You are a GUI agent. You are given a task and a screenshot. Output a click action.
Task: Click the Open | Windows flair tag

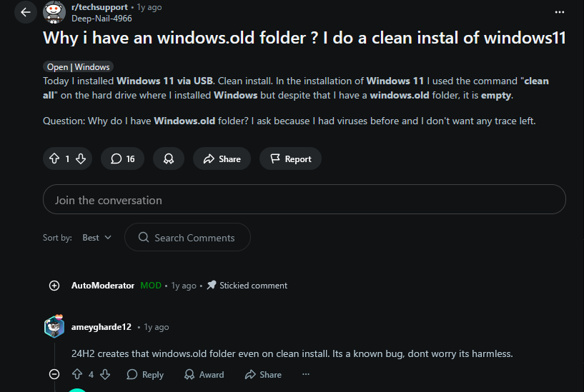coord(78,67)
